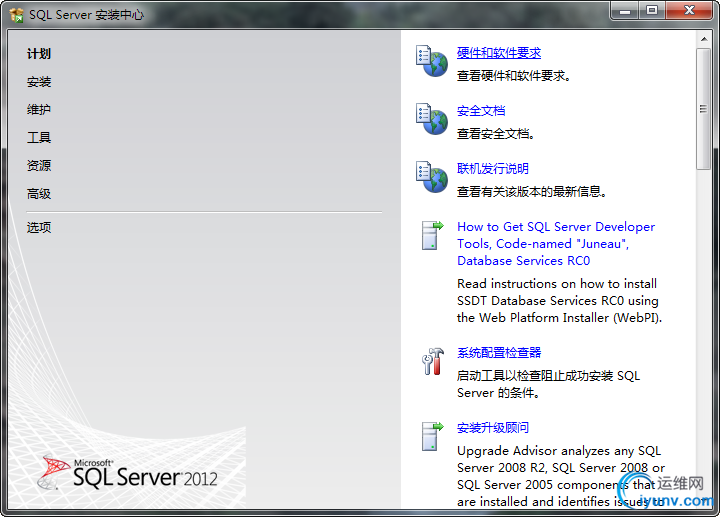Click the server icon beside 安装升级顾问
This screenshot has width=720, height=517.
tap(433, 436)
